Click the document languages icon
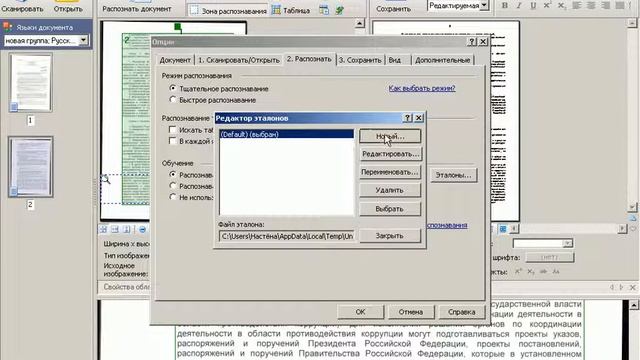 click(x=7, y=27)
